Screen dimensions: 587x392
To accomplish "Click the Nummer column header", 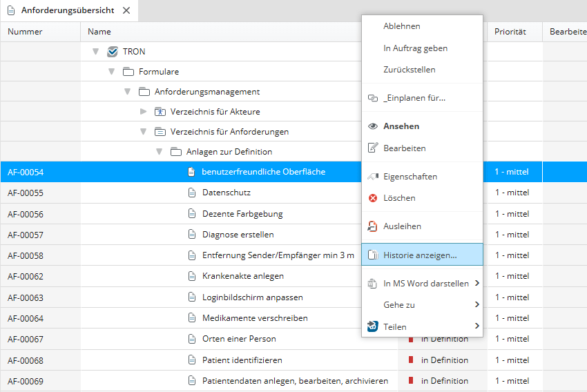I will 25,32.
